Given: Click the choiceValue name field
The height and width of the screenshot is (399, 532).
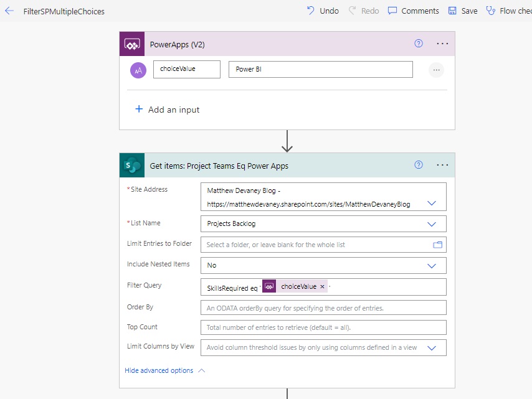Looking at the screenshot, I should (x=187, y=69).
